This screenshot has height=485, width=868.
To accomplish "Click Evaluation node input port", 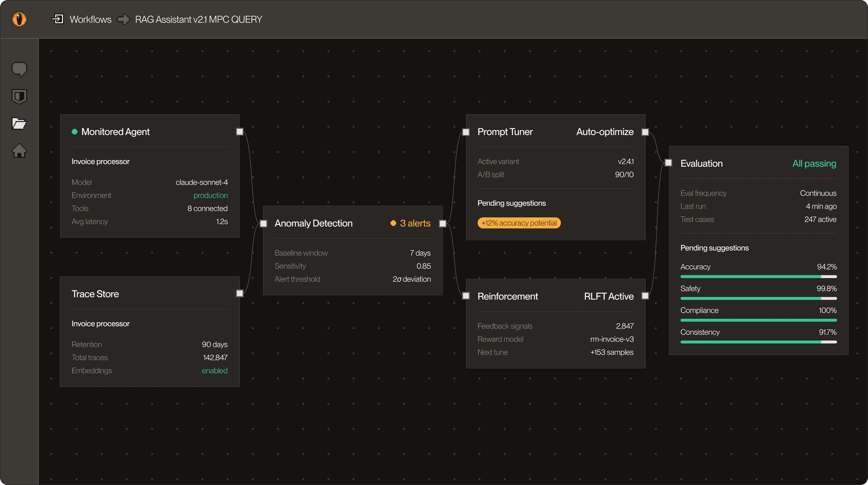I will 668,163.
